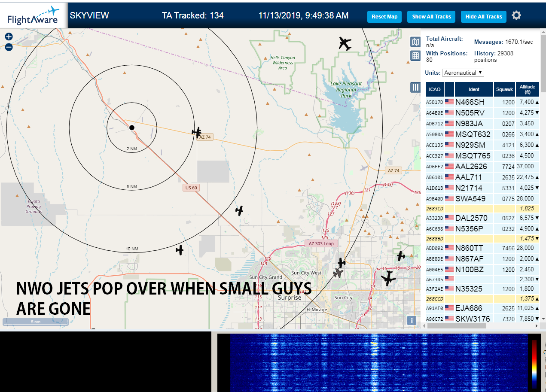Click the receiver location black dot
This screenshot has height=392, width=546.
click(x=132, y=128)
